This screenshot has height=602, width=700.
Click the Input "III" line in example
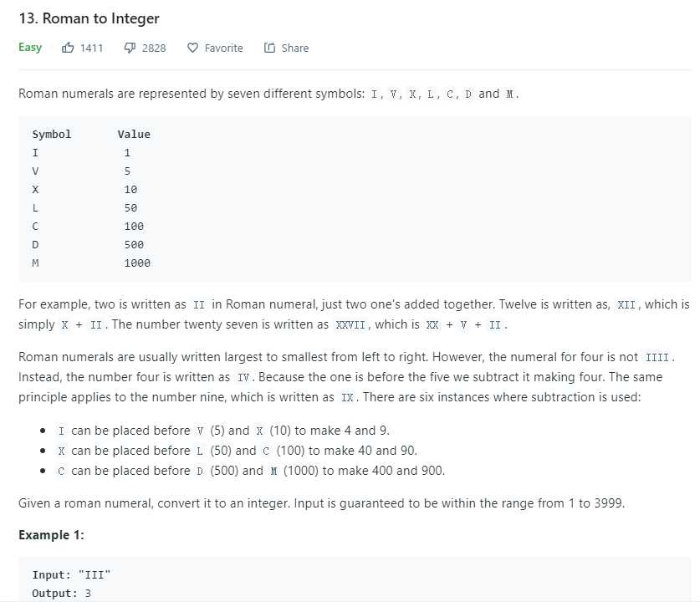pos(72,574)
